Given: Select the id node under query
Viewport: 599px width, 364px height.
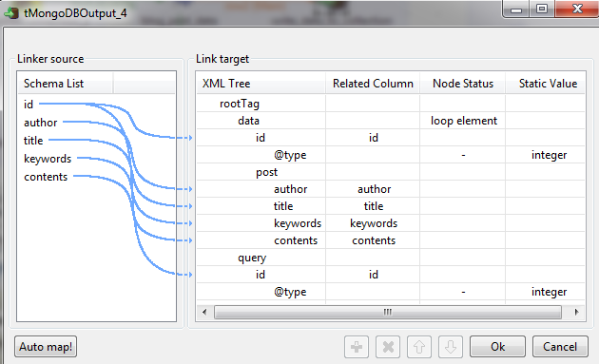Looking at the screenshot, I should 261,275.
